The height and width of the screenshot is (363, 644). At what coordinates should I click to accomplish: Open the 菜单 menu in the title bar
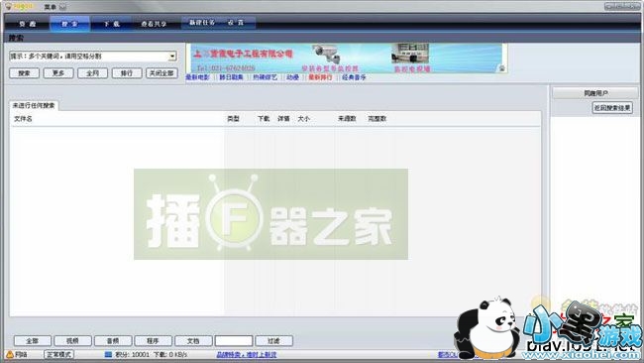[51, 7]
